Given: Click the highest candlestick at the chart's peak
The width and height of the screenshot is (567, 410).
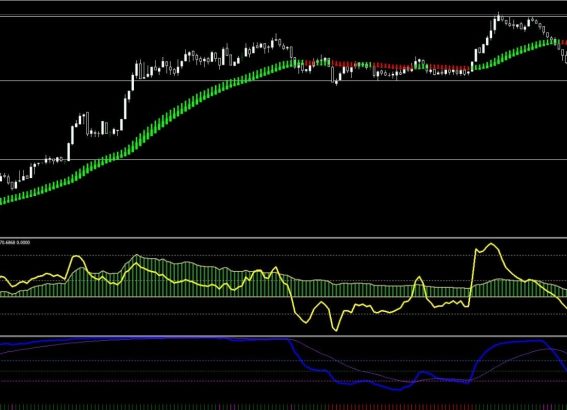Looking at the screenshot, I should tap(498, 17).
